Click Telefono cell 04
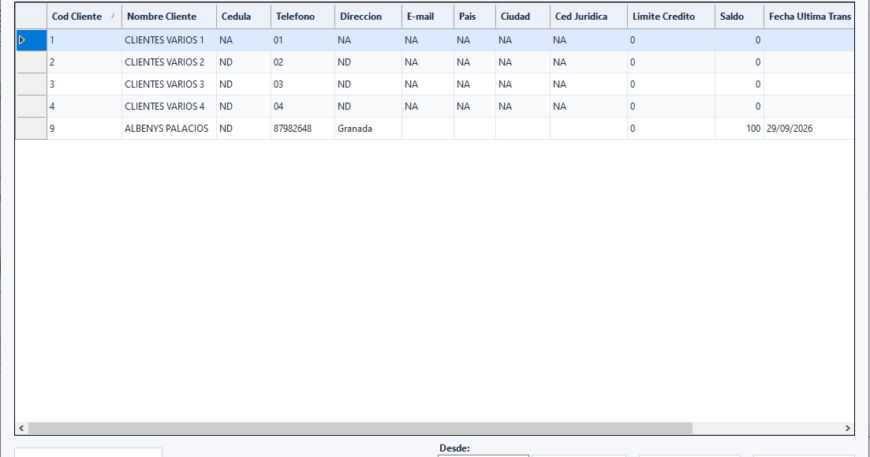The image size is (870, 457). tap(303, 106)
